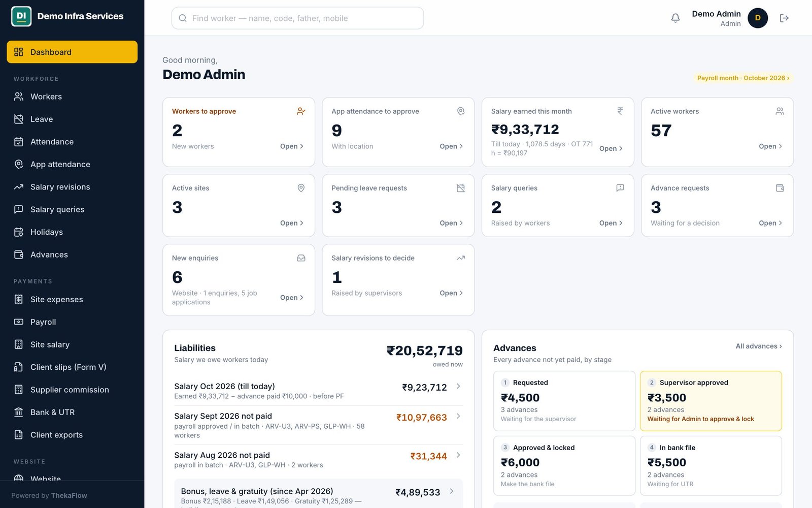Select the Supervisor approved advances stage card
Image resolution: width=812 pixels, height=508 pixels.
pos(710,401)
